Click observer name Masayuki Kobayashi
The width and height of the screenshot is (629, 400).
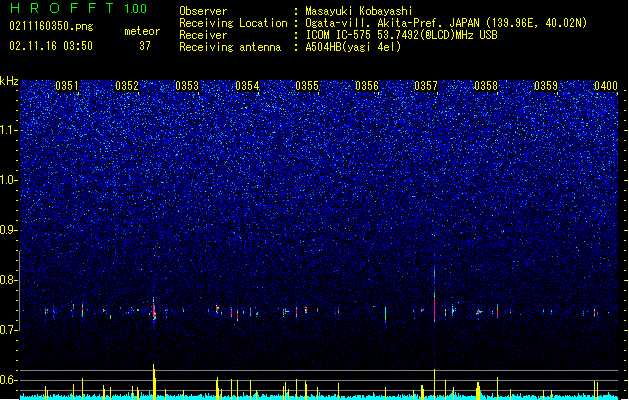(x=359, y=11)
